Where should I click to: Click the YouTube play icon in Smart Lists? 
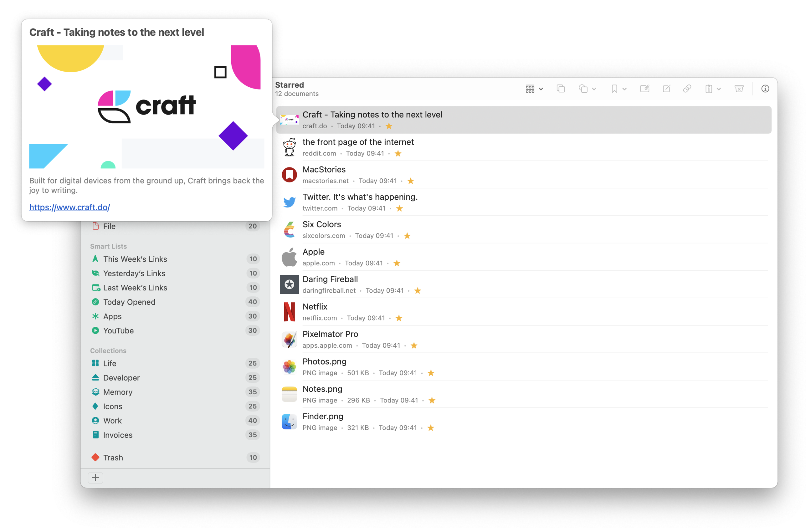coord(95,331)
